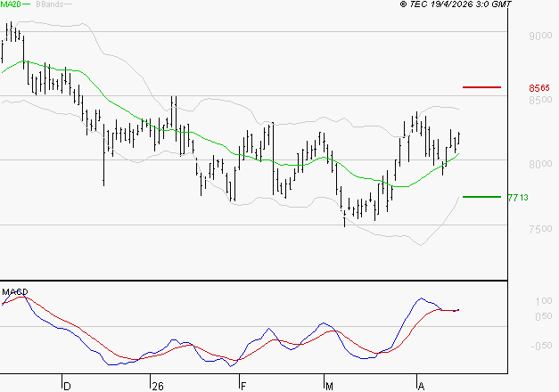Image resolution: width=559 pixels, height=392 pixels.
Task: Click the green 7713 support value
Action: (x=518, y=198)
